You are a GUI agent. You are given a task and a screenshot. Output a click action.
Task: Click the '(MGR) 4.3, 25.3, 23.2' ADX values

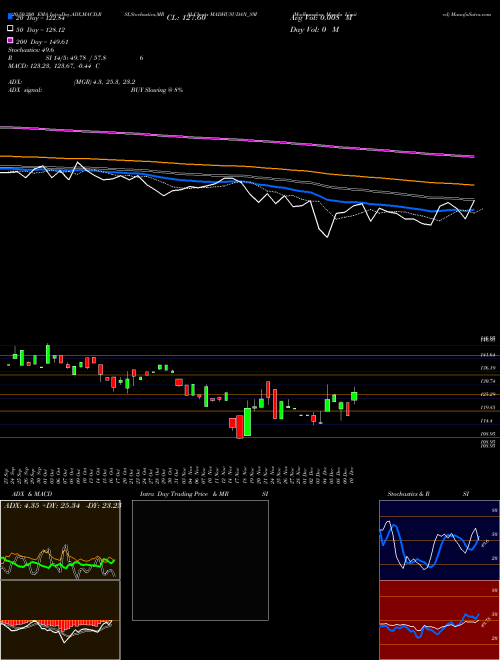coord(104,82)
